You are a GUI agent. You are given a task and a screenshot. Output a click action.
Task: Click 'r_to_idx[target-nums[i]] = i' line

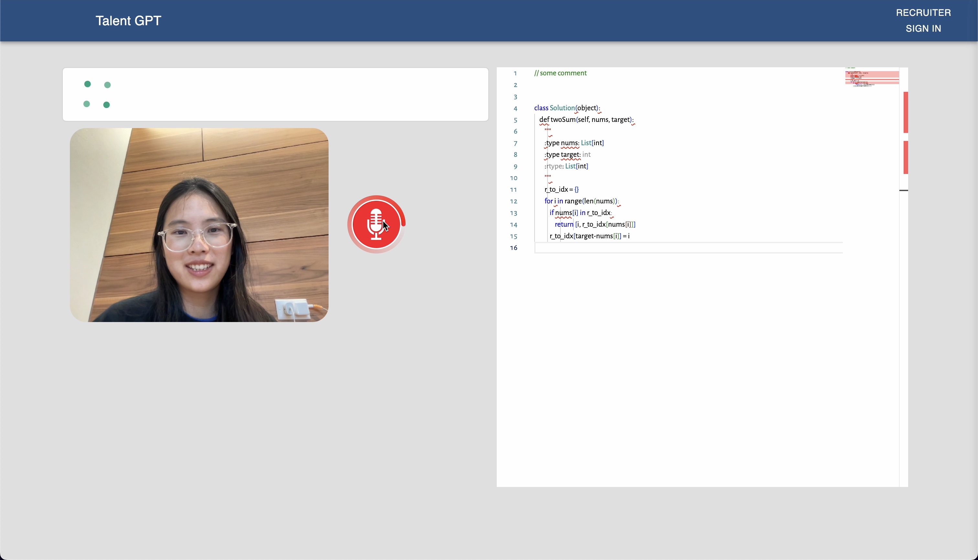tap(589, 236)
